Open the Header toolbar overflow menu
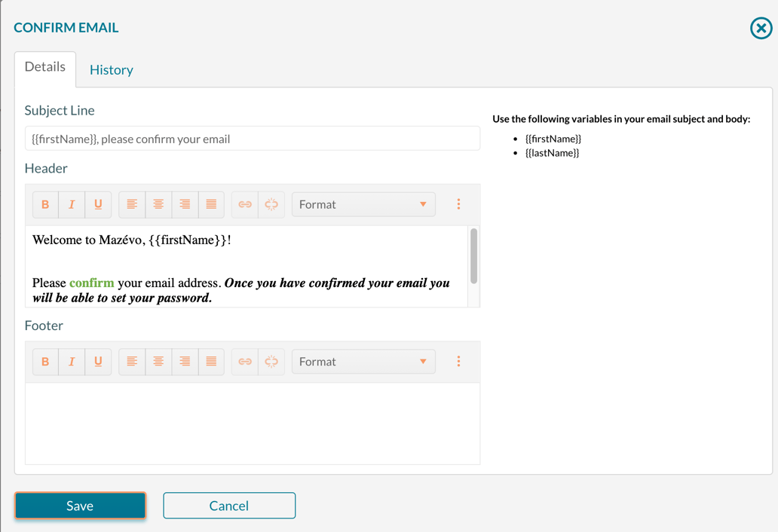This screenshot has height=532, width=778. 458,204
